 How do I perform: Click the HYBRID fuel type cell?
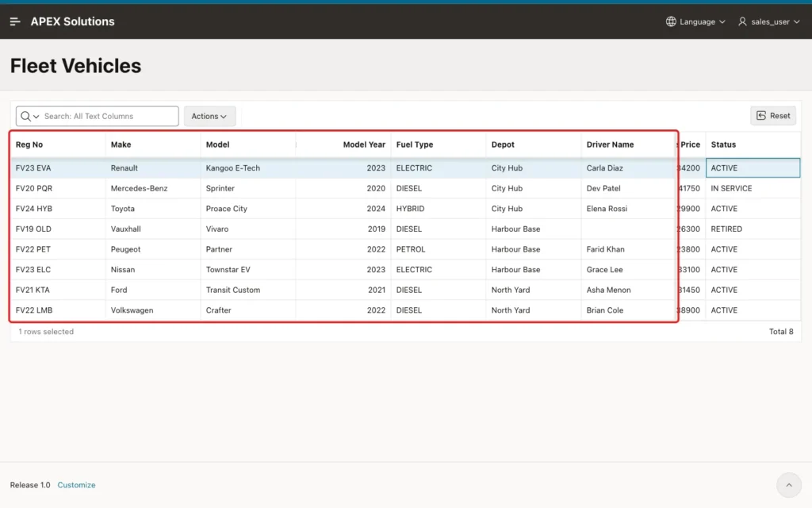pos(438,209)
